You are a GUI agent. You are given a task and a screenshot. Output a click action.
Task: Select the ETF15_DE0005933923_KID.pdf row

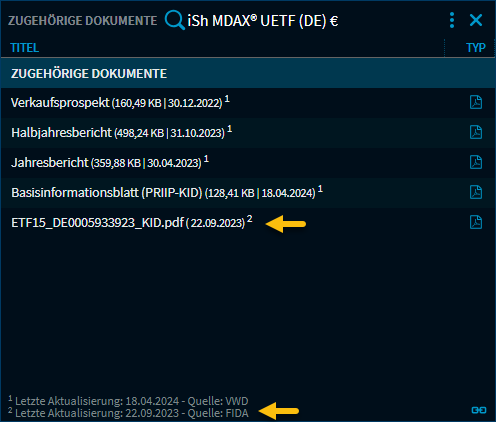tap(248, 223)
